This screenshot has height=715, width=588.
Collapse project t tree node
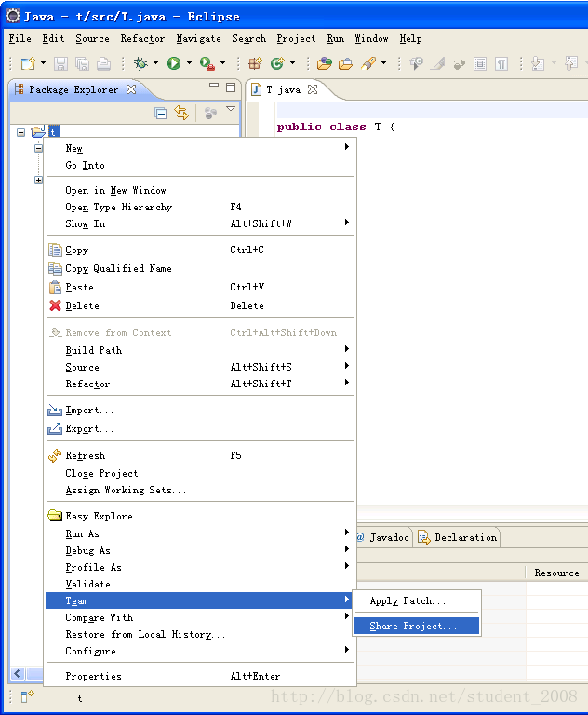click(21, 133)
